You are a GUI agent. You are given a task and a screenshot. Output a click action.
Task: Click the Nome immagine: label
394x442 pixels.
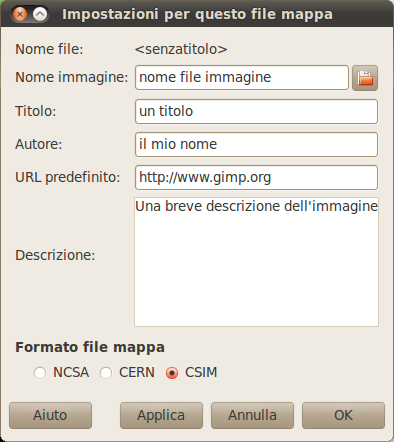click(x=72, y=78)
